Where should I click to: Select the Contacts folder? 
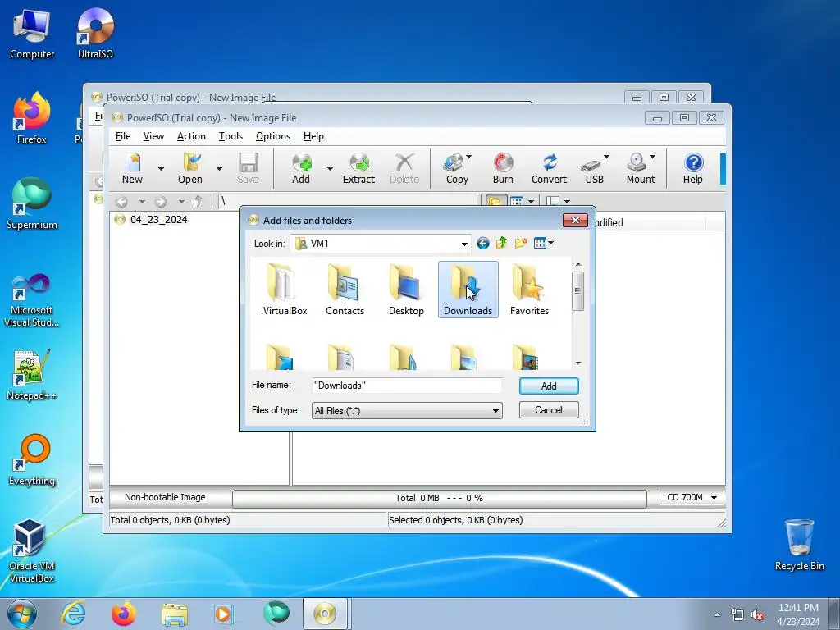(x=345, y=290)
